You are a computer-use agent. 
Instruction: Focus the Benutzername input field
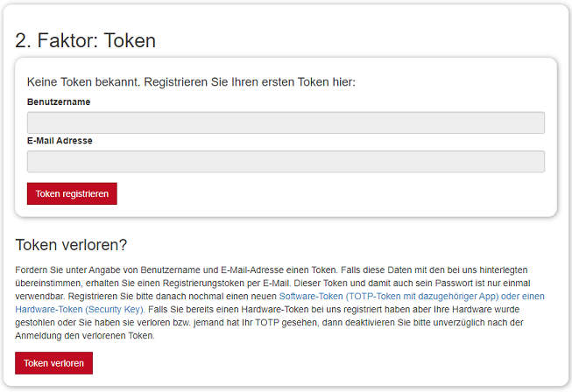pyautogui.click(x=286, y=122)
